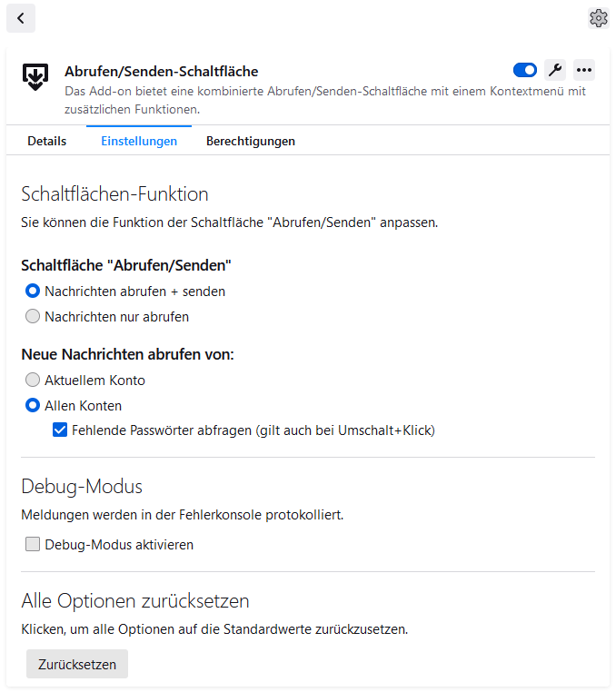Go back using the left arrow button
The image size is (616, 692).
click(x=20, y=18)
